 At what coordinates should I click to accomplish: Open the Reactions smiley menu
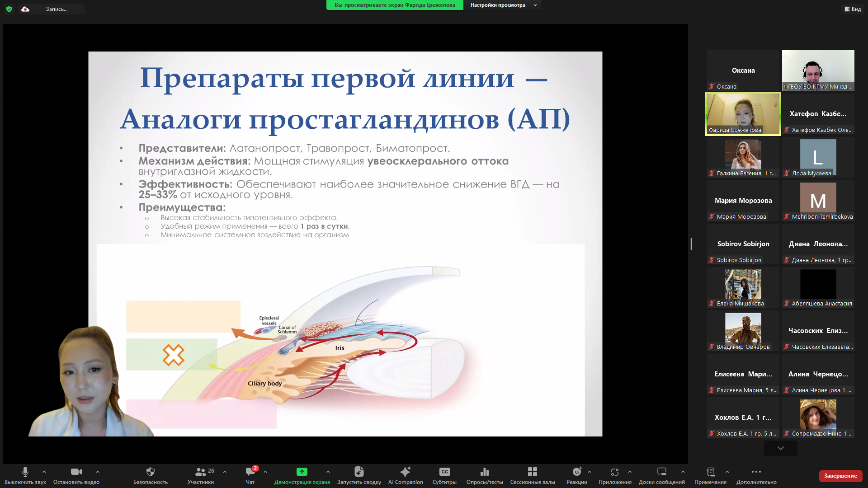coord(576,472)
